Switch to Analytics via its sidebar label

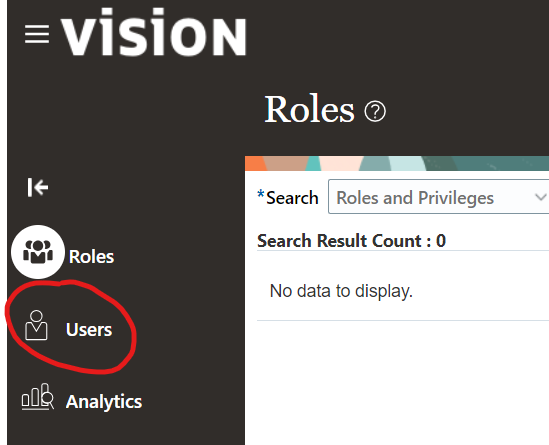point(104,402)
